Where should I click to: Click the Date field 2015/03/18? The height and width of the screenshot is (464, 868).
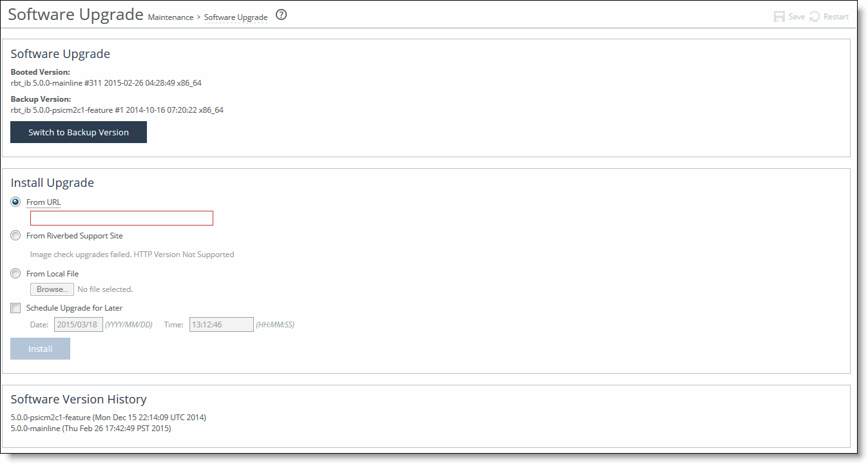point(79,324)
